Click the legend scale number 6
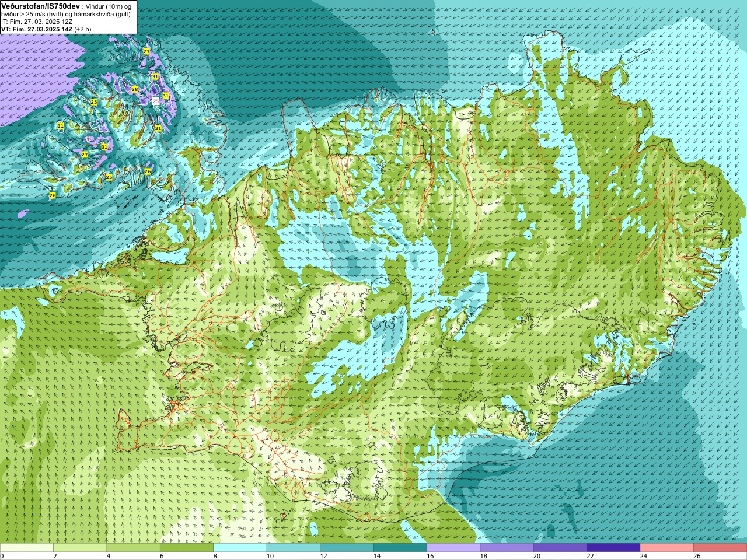Screen dimensions: 747x560 [162, 556]
